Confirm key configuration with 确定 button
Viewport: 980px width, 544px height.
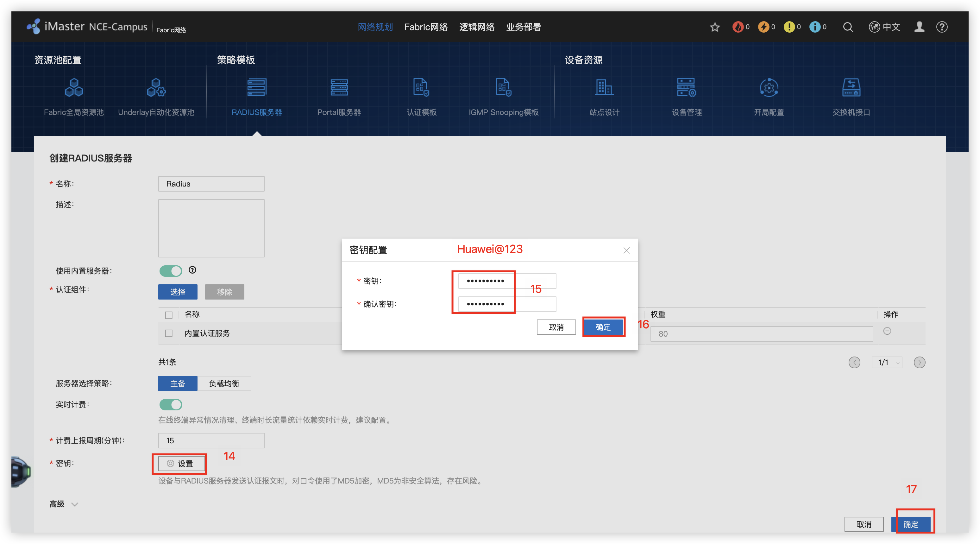coord(603,327)
